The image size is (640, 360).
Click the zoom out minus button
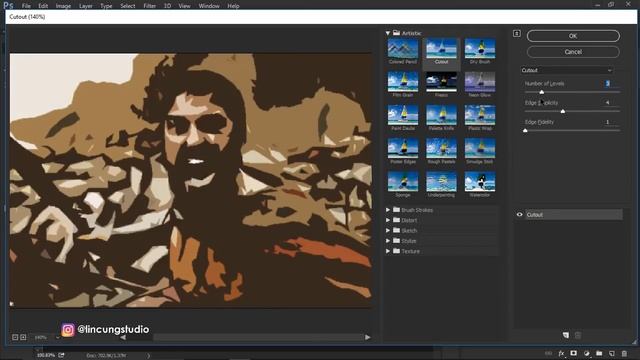click(15, 337)
